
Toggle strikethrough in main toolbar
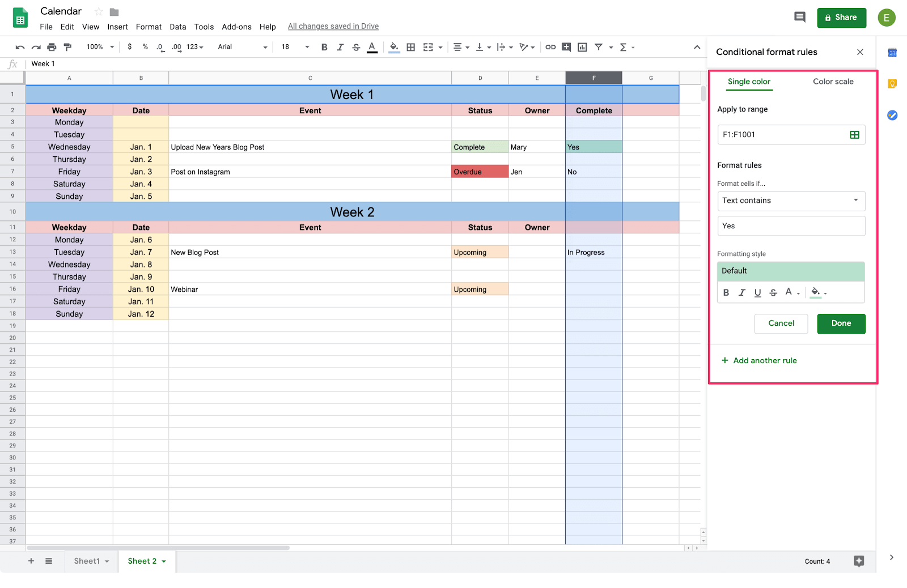356,47
